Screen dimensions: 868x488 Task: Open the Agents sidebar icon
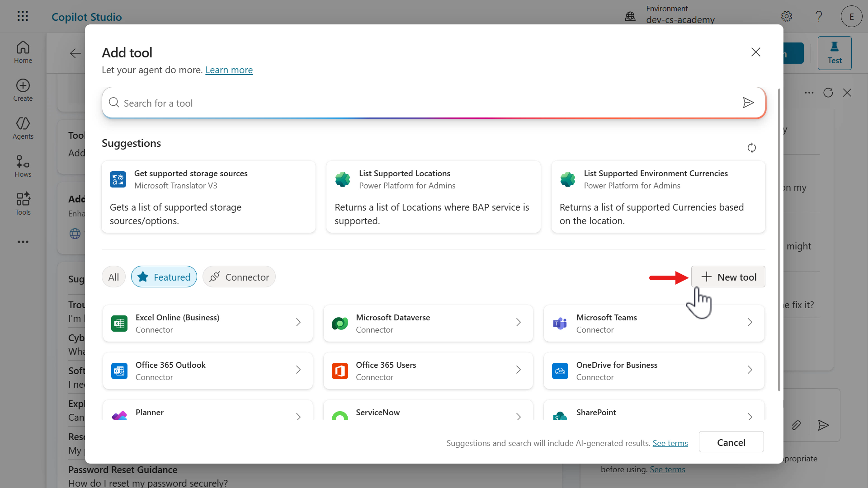point(23,128)
